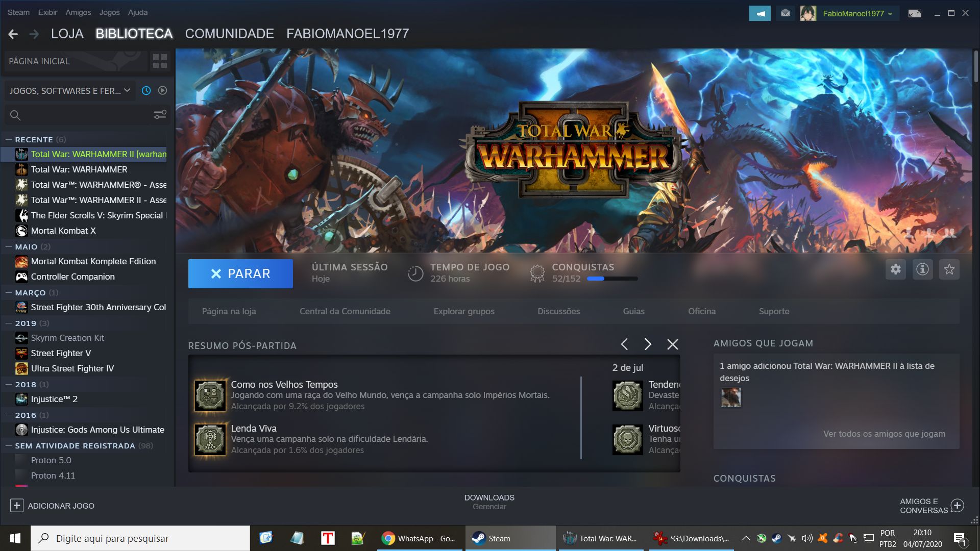The width and height of the screenshot is (980, 551).
Task: Collapse the RECENTE category
Action: [9, 139]
